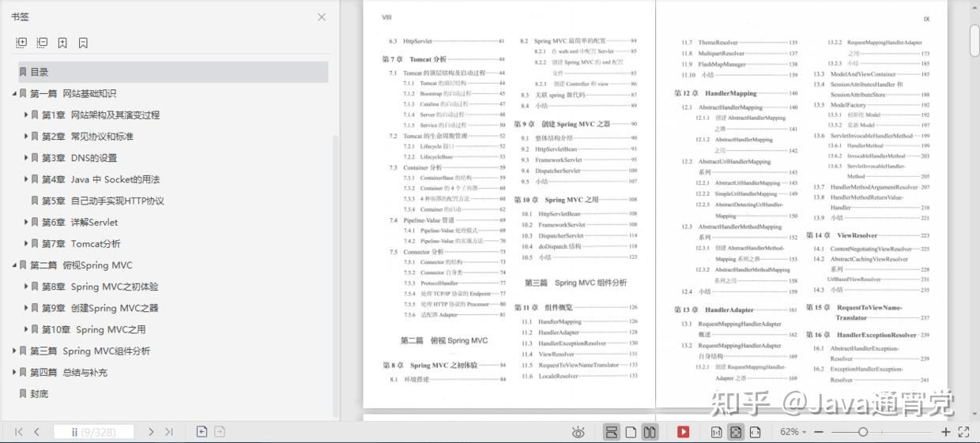Toggle fit page zoom mode
Viewport: 980px width, 443px height.
pos(736,432)
